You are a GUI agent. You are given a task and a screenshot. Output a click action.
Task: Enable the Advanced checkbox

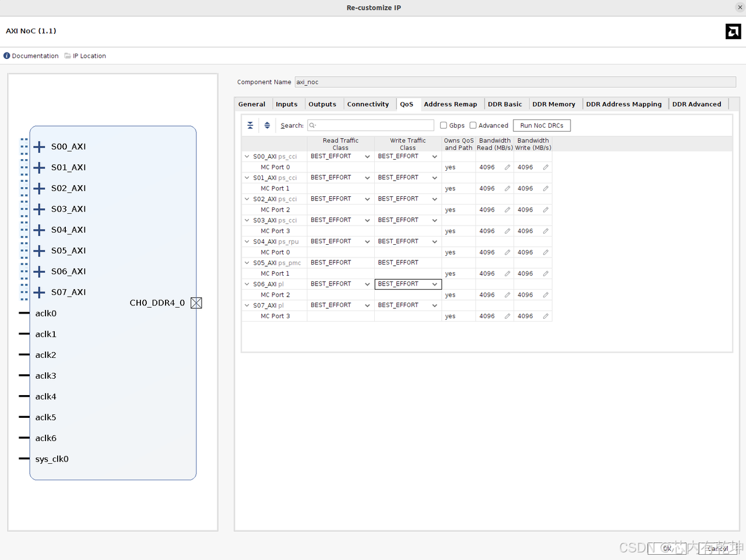(x=473, y=125)
